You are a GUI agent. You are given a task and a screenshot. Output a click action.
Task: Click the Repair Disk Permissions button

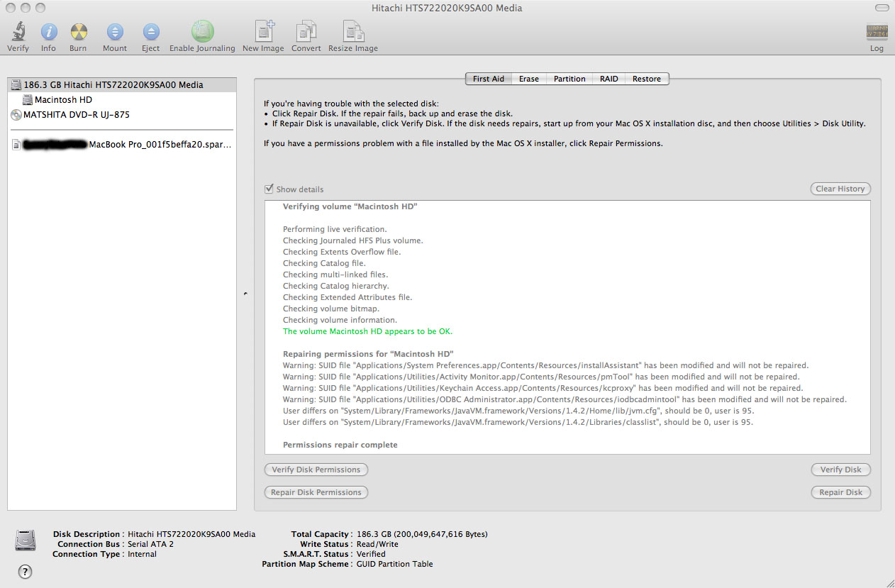coord(316,492)
